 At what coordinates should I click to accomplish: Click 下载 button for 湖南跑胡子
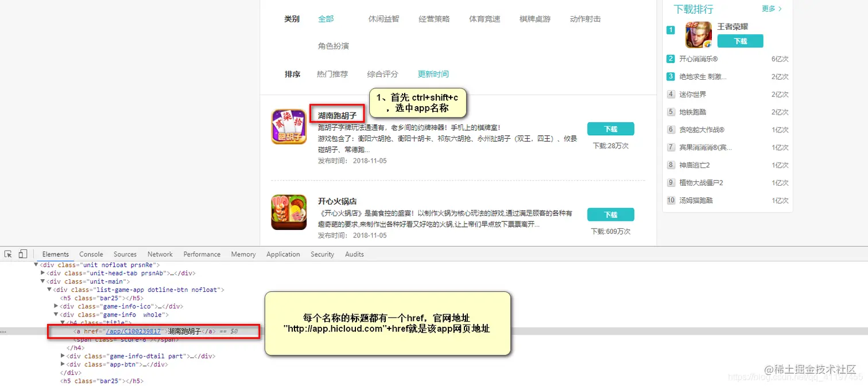pyautogui.click(x=610, y=128)
